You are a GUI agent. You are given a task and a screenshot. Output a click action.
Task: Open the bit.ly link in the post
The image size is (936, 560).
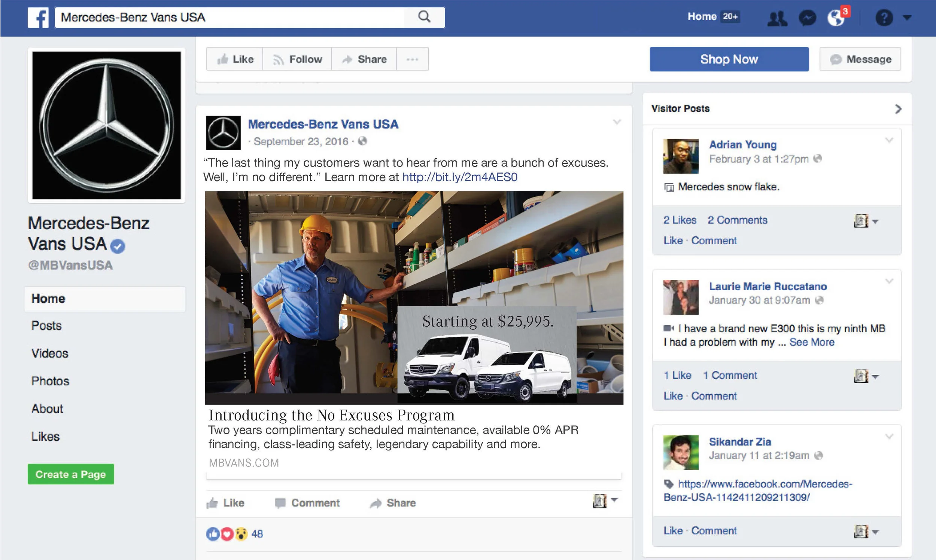tap(459, 177)
